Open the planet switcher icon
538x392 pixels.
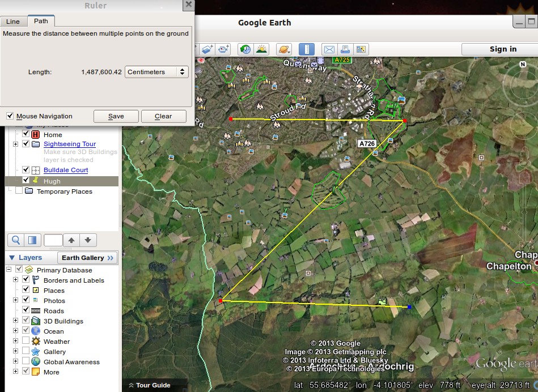pyautogui.click(x=284, y=49)
